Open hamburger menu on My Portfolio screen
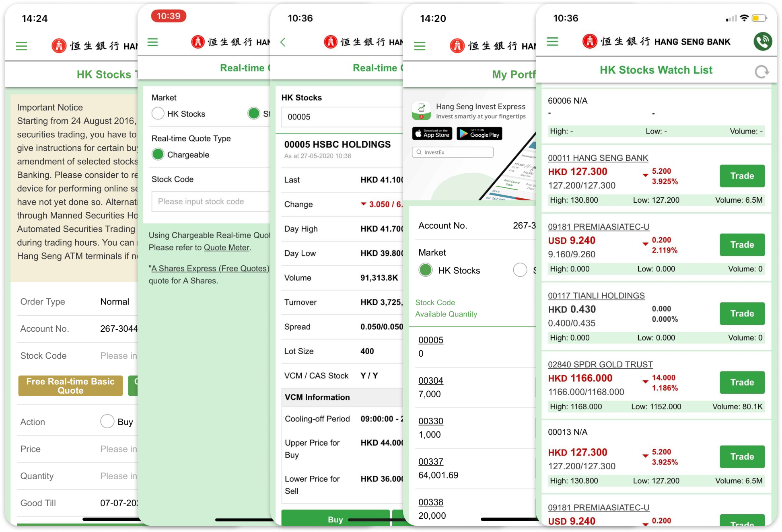Image resolution: width=782 pixels, height=532 pixels. click(x=420, y=46)
